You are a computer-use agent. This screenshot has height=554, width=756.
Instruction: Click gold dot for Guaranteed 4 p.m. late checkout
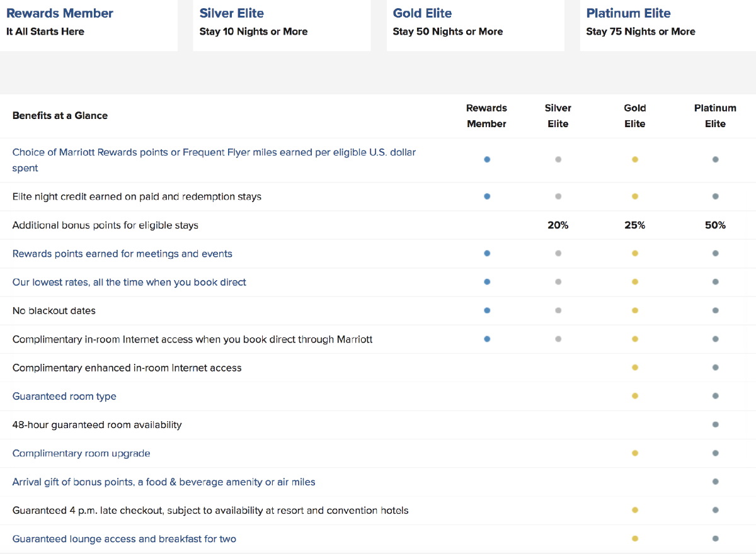coord(635,510)
